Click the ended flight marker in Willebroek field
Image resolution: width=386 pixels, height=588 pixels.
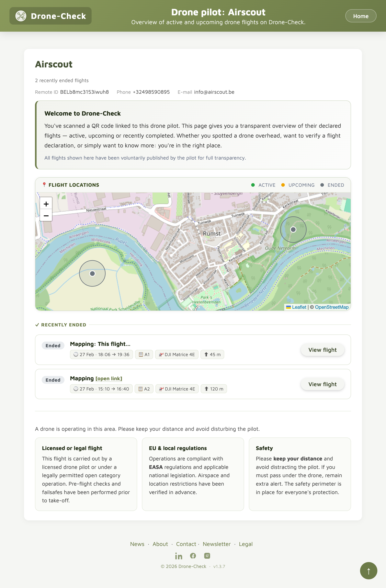92,274
